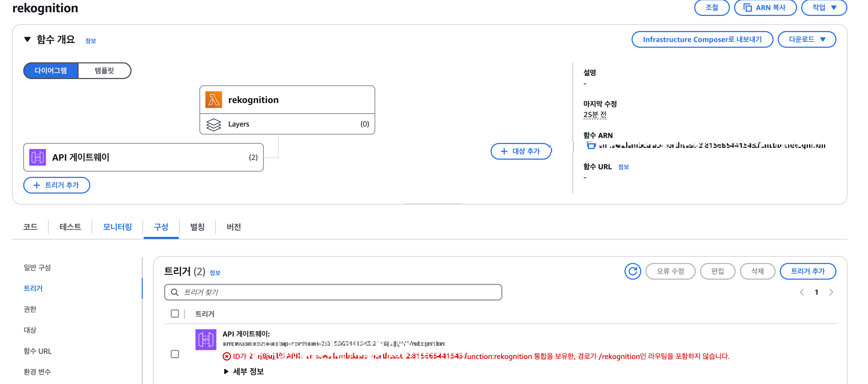The width and height of the screenshot is (868, 384).
Task: Open 일반 구성 in side menu
Action: 37,267
